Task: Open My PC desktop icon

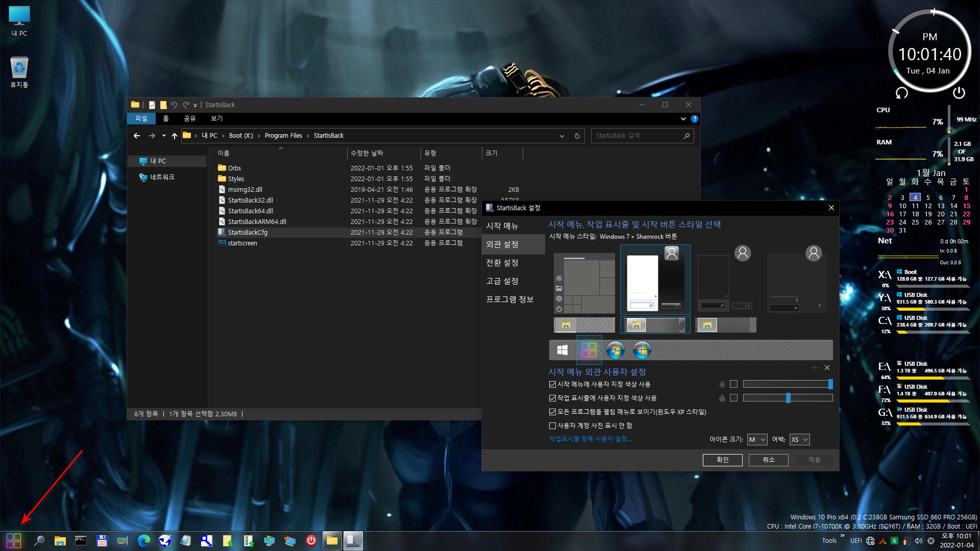Action: [x=19, y=21]
